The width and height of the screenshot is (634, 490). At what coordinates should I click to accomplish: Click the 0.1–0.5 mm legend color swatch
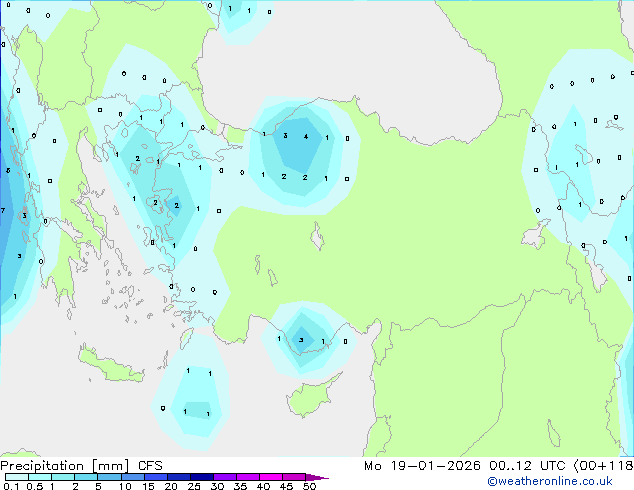[17, 477]
